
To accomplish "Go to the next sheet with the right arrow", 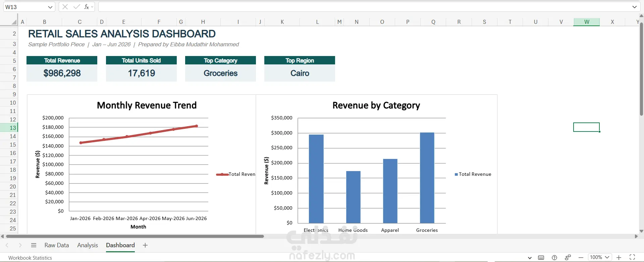I will pyautogui.click(x=20, y=245).
